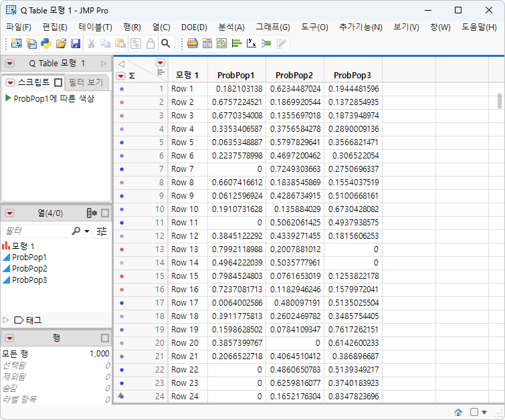Open the 그래프(G) menu

tap(273, 27)
